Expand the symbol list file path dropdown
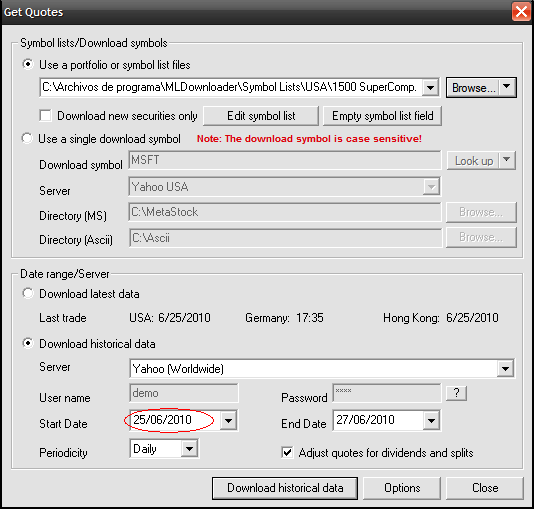The width and height of the screenshot is (534, 509). click(430, 88)
